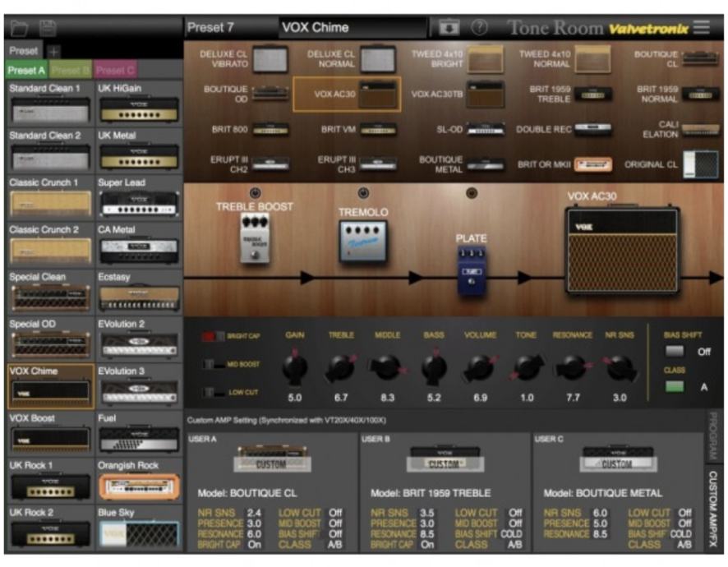Toggle the Bias Shift button
The width and height of the screenshot is (728, 567).
tap(675, 352)
